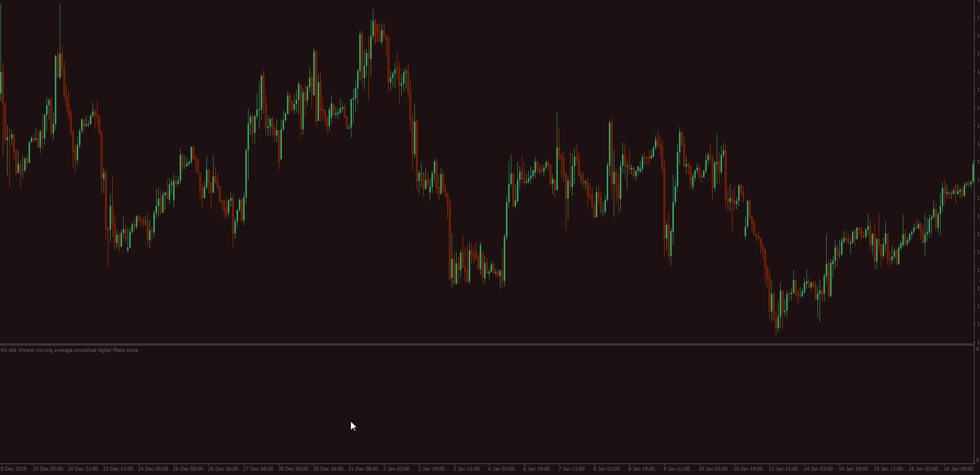Click the '10 Jan 19:00' time axis label
The height and width of the screenshot is (475, 980).
coord(748,469)
